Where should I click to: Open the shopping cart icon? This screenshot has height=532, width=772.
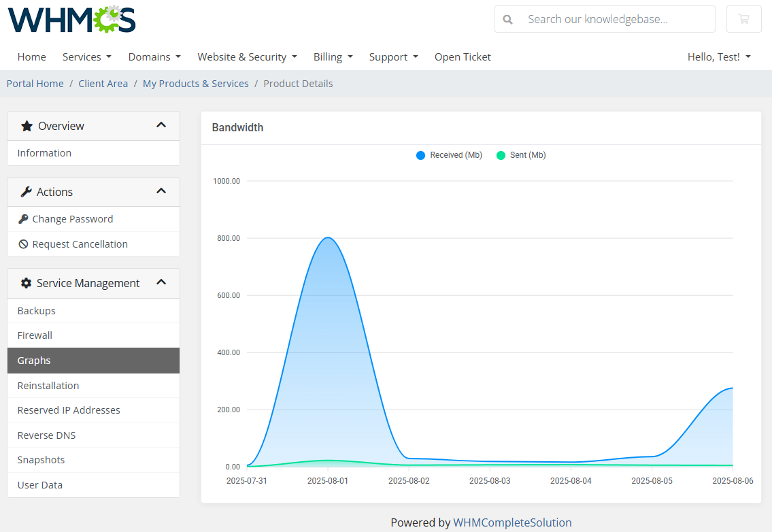(x=743, y=19)
